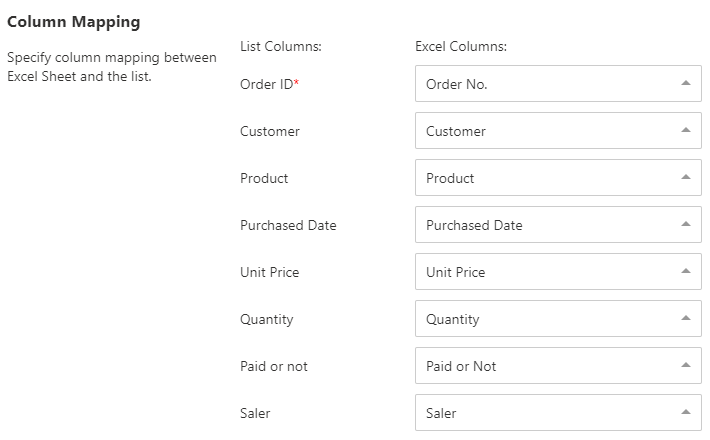Screen dimensions: 710x440
Task: Click the Excel Columns header label
Action: pyautogui.click(x=461, y=46)
